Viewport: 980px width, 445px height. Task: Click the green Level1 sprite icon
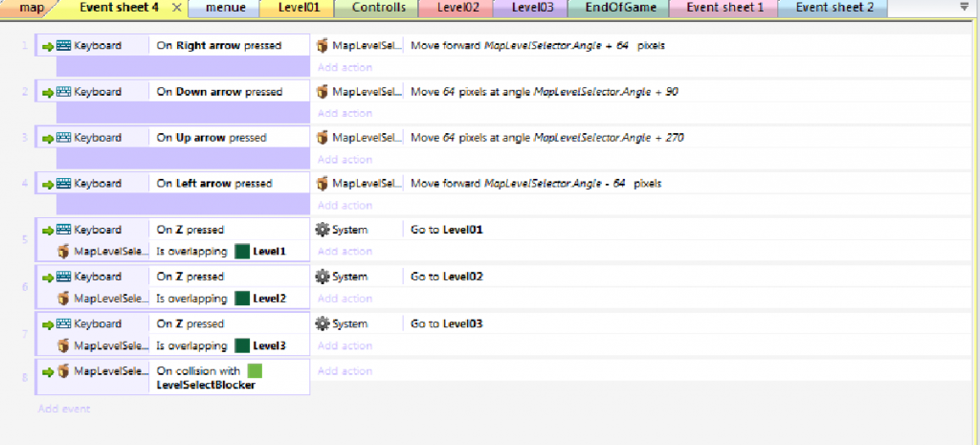point(242,252)
